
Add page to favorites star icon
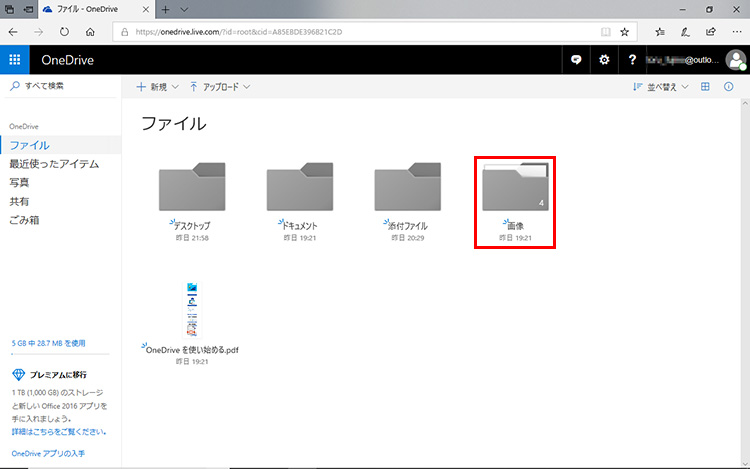[625, 32]
